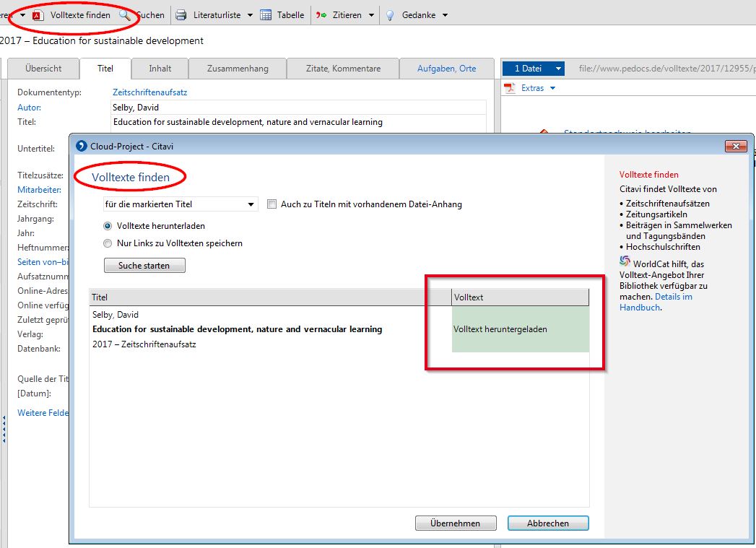Click the 'Volltext' column header in results list
Image resolution: width=756 pixels, height=548 pixels.
(x=520, y=297)
